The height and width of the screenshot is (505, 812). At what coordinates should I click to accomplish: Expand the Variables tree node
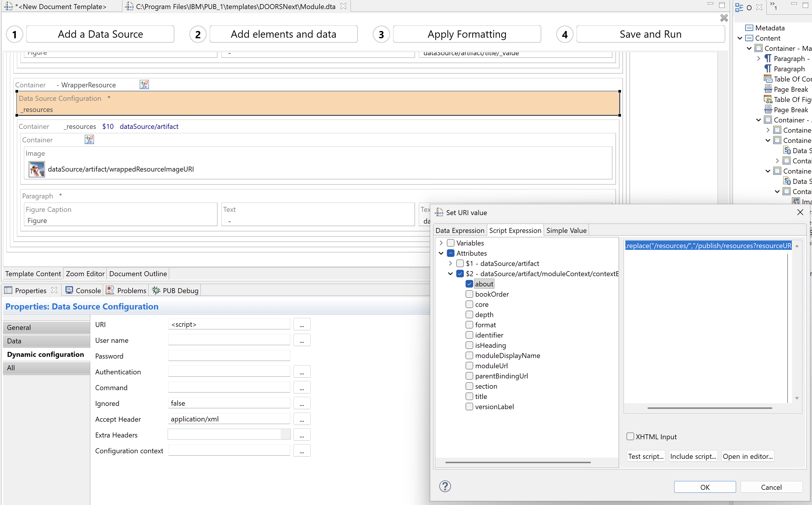point(441,243)
